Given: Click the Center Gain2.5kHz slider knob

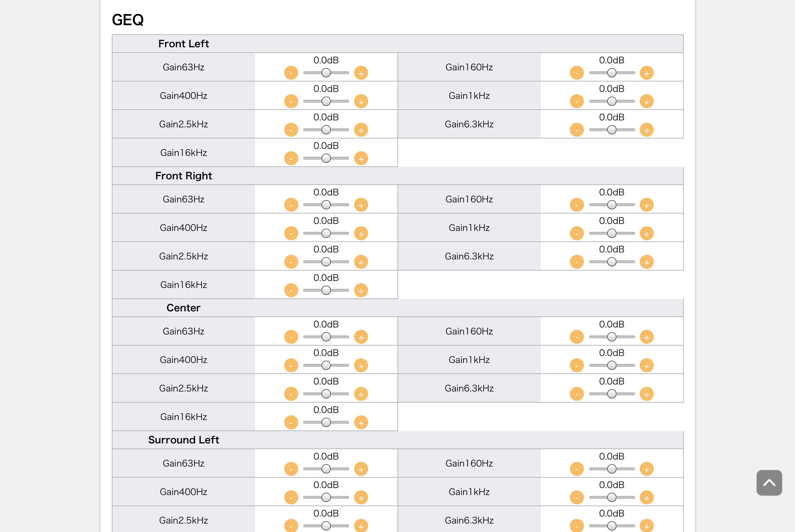Looking at the screenshot, I should [326, 394].
